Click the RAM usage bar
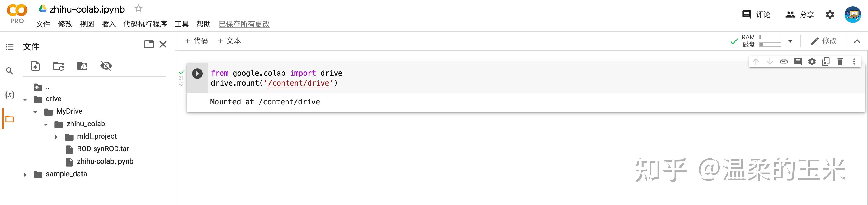The image size is (868, 205). [x=770, y=37]
